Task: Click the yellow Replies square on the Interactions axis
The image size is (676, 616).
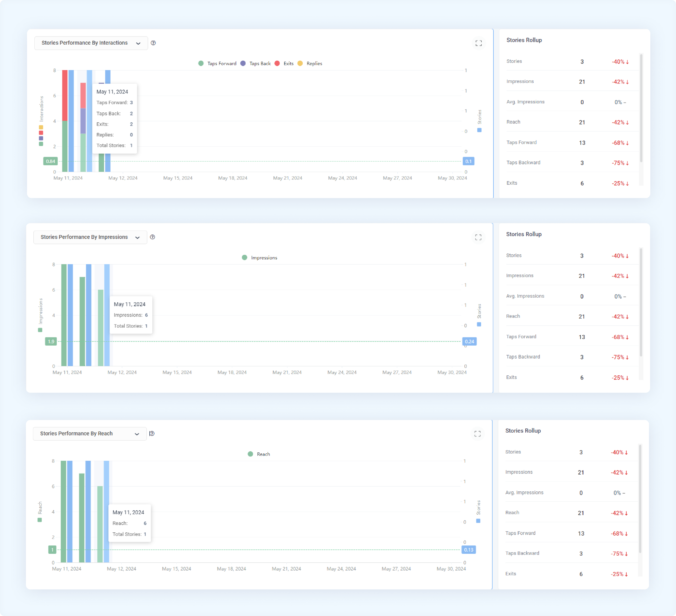Action: point(41,128)
